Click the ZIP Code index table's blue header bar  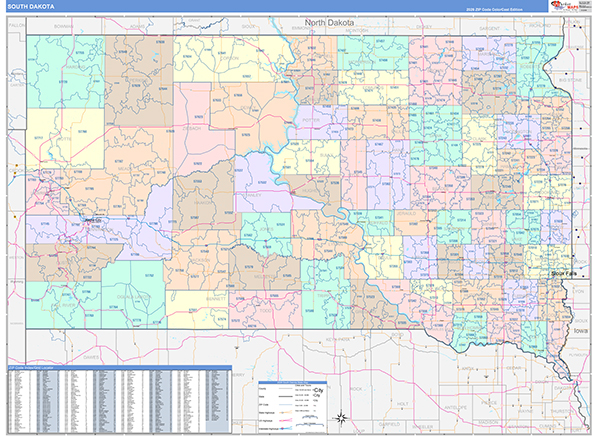coord(119,368)
